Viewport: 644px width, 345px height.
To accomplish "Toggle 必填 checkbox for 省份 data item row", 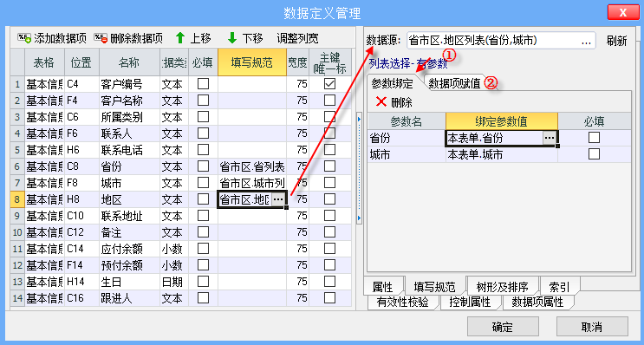I will coord(203,166).
